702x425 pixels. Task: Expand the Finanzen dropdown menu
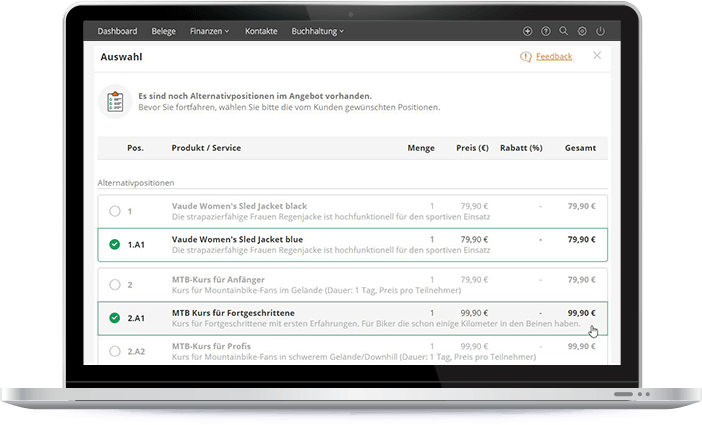click(209, 31)
